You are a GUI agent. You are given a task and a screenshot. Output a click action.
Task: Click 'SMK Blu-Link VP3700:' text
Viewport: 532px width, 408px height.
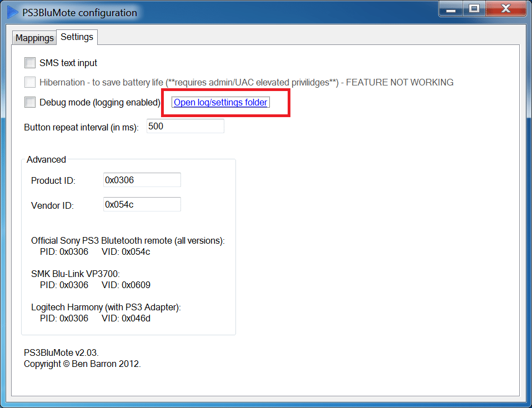click(76, 274)
